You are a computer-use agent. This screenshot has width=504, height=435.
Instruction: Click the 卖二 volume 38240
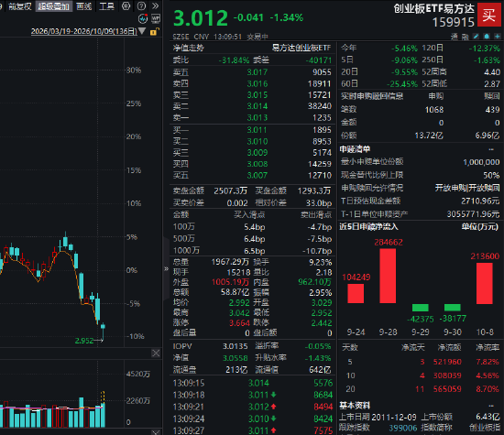[x=320, y=106]
